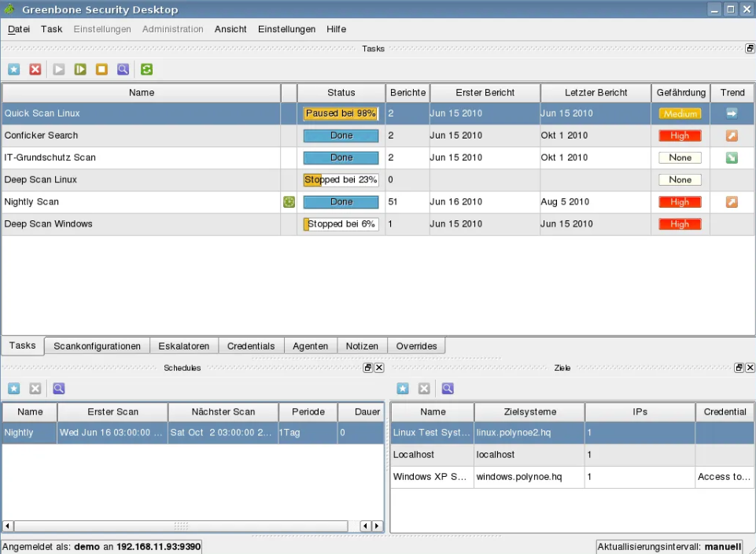Select the windows.polynoe.hq target system
Screen dimensions: 756x554
pos(519,477)
